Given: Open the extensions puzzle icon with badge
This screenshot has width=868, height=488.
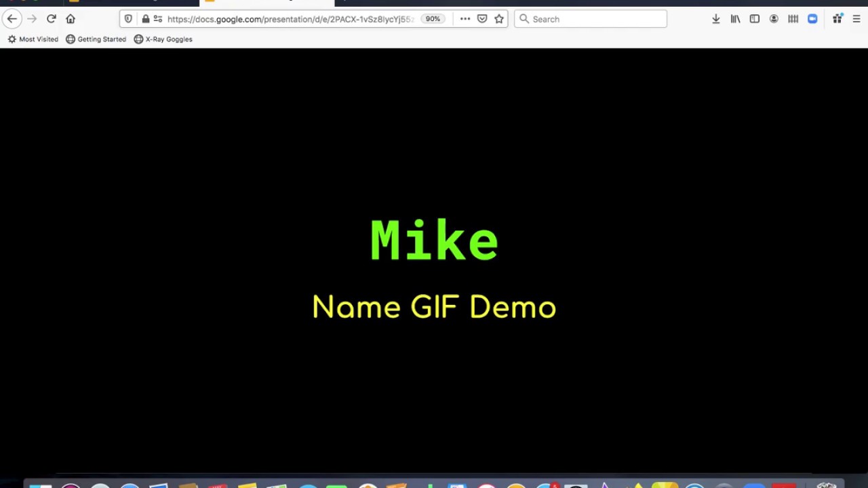Looking at the screenshot, I should [837, 19].
